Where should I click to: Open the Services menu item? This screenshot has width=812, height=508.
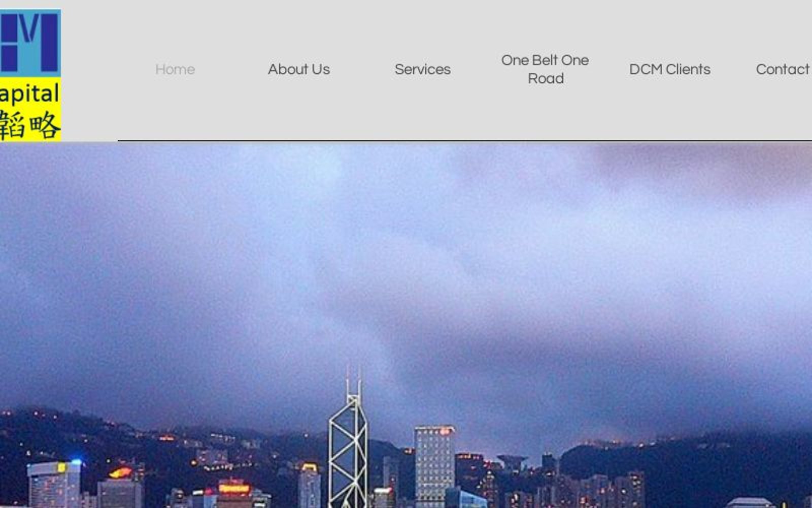[423, 69]
